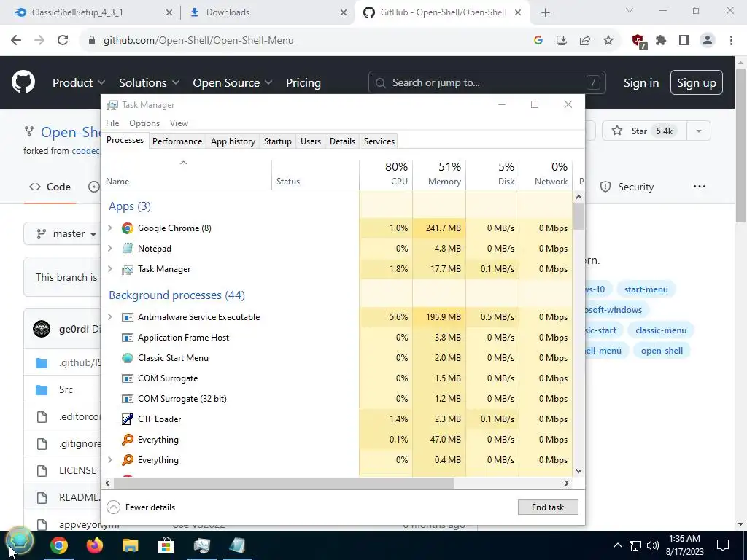747x560 pixels.
Task: Expand the Notepad process row
Action: tap(110, 249)
